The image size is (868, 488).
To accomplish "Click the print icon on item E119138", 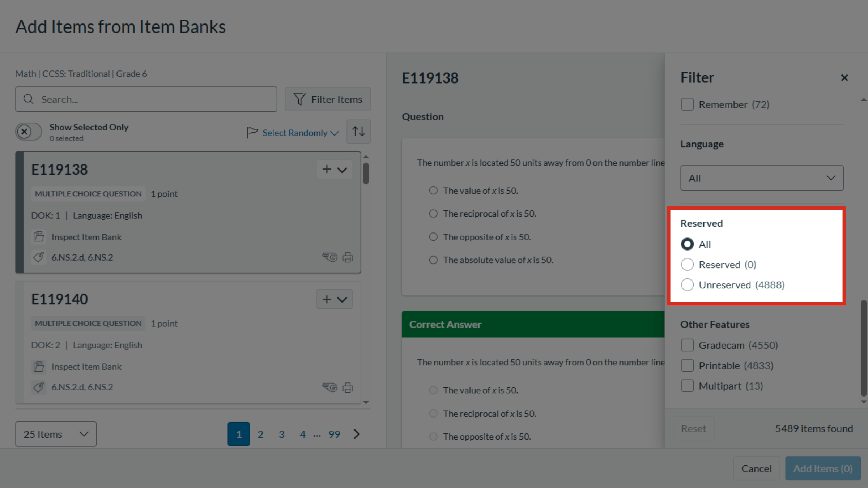I will coord(348,257).
